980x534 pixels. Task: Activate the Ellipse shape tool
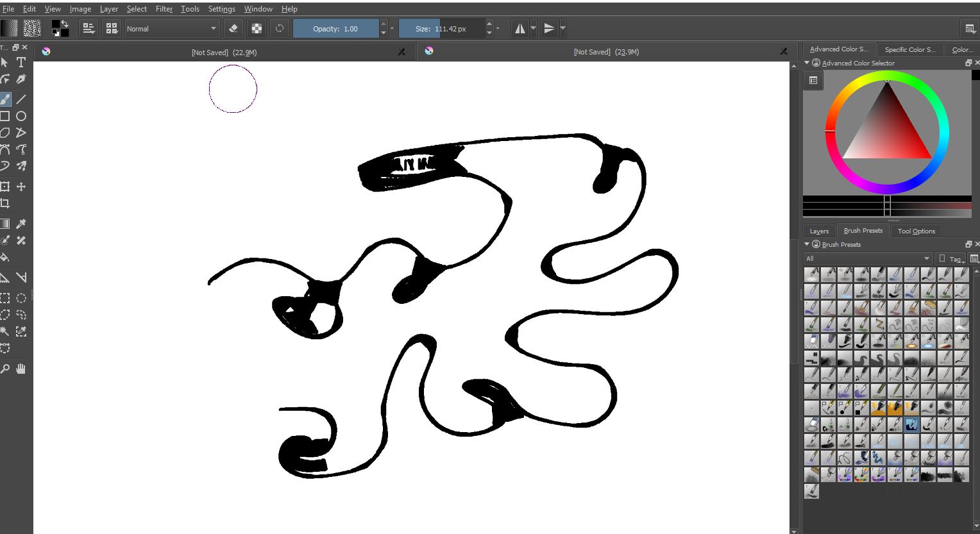(x=21, y=116)
